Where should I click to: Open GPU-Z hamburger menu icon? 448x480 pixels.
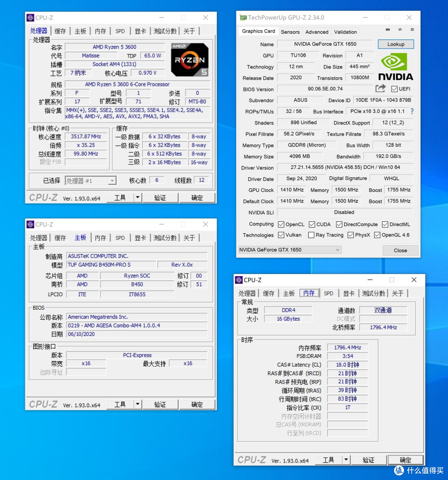click(412, 29)
